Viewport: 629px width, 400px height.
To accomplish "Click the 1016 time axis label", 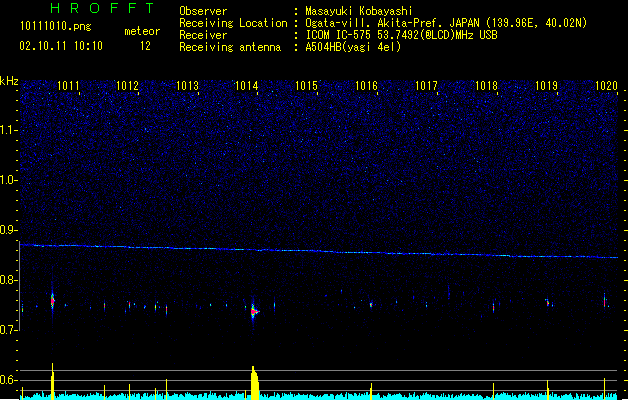I will [367, 86].
